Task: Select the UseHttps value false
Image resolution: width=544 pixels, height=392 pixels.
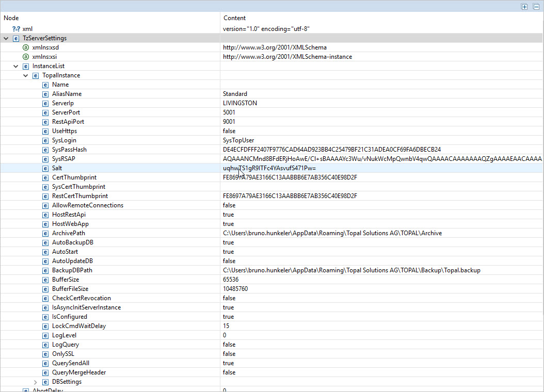Action: point(229,131)
